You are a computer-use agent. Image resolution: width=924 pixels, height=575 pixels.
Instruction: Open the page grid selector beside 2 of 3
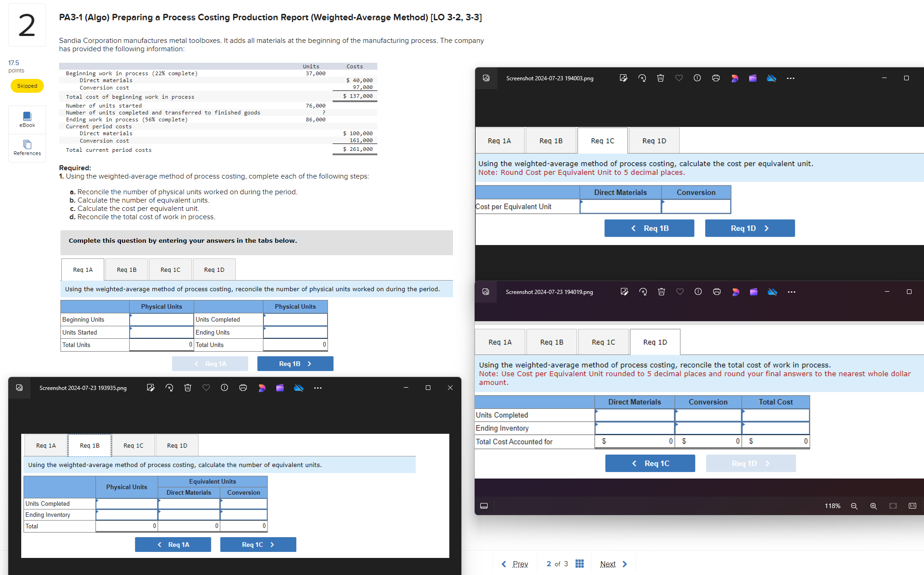579,564
